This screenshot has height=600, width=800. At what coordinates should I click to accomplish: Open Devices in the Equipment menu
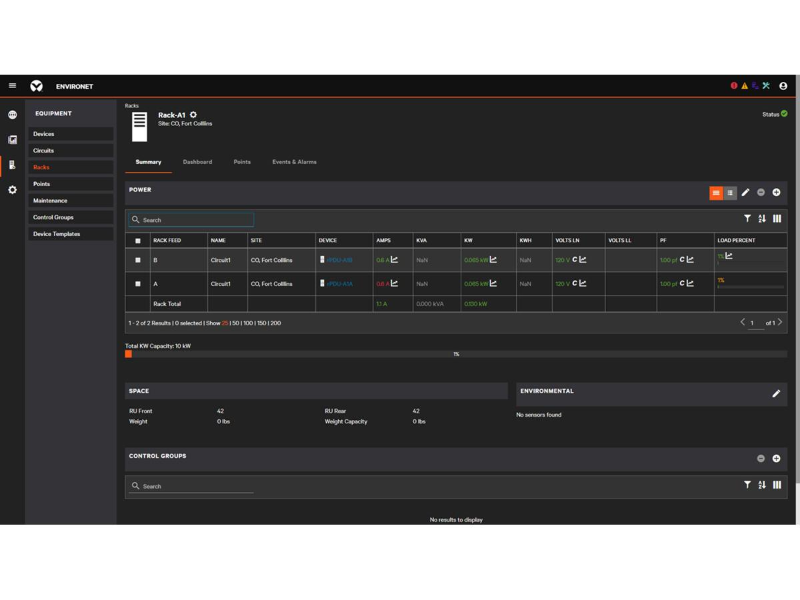point(71,134)
